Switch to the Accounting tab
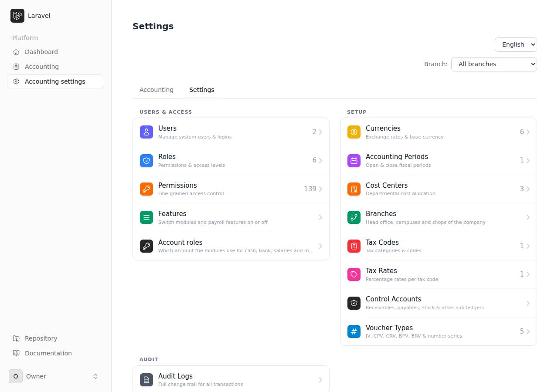 pos(157,90)
